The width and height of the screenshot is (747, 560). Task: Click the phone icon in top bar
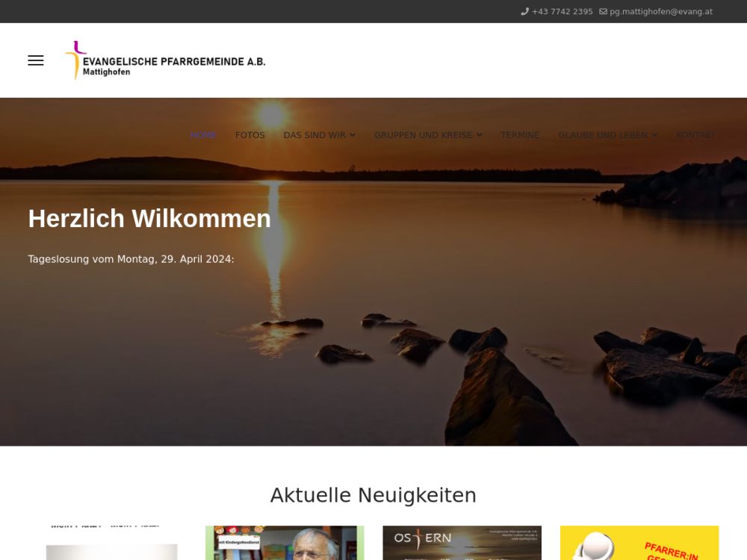524,12
